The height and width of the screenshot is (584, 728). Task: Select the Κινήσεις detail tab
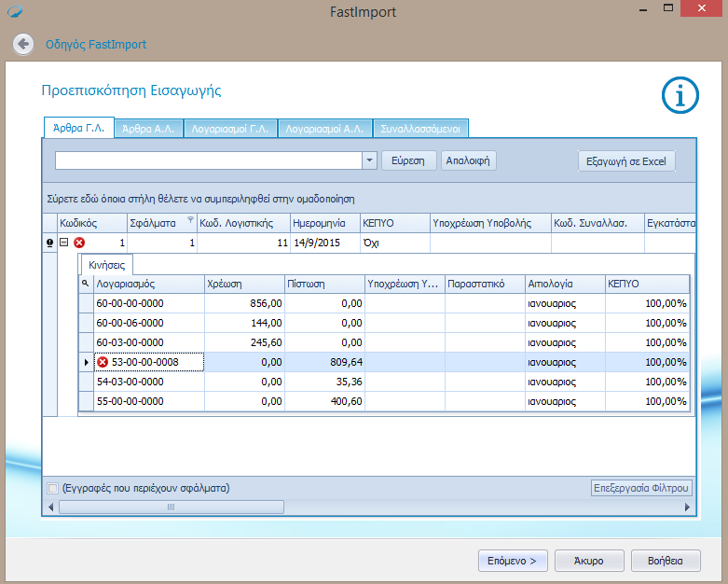click(x=107, y=265)
